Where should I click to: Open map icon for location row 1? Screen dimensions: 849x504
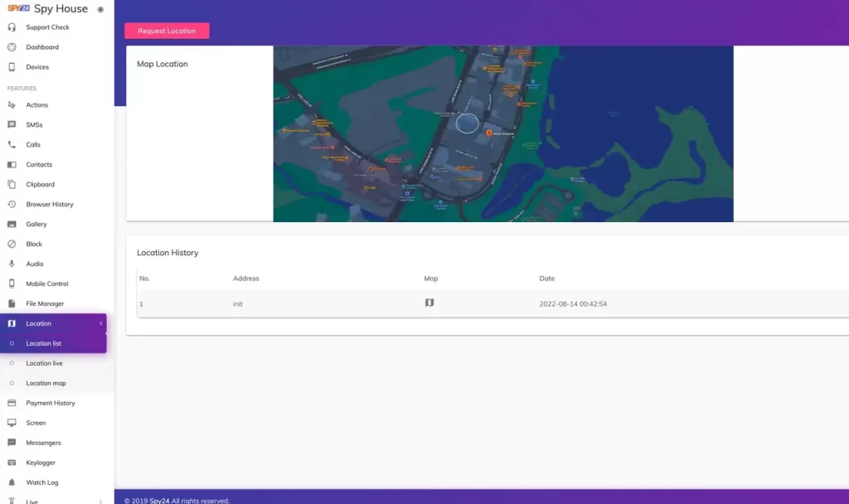(x=429, y=303)
